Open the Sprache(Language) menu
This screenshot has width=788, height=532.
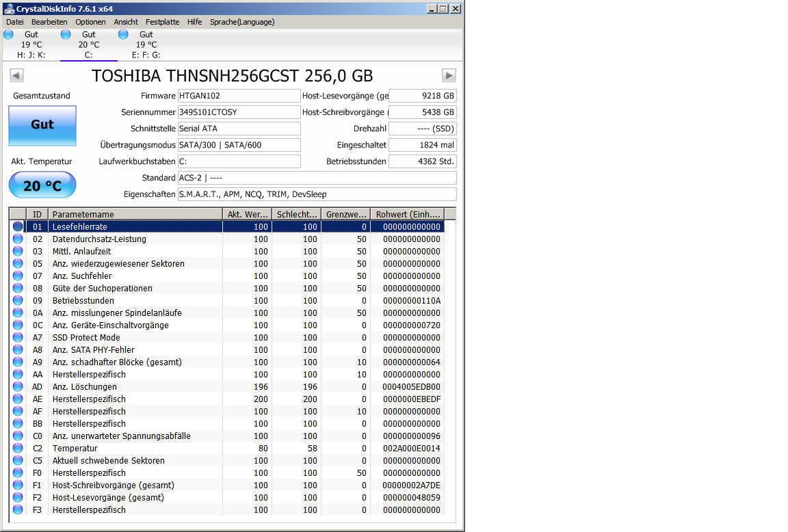coord(242,22)
